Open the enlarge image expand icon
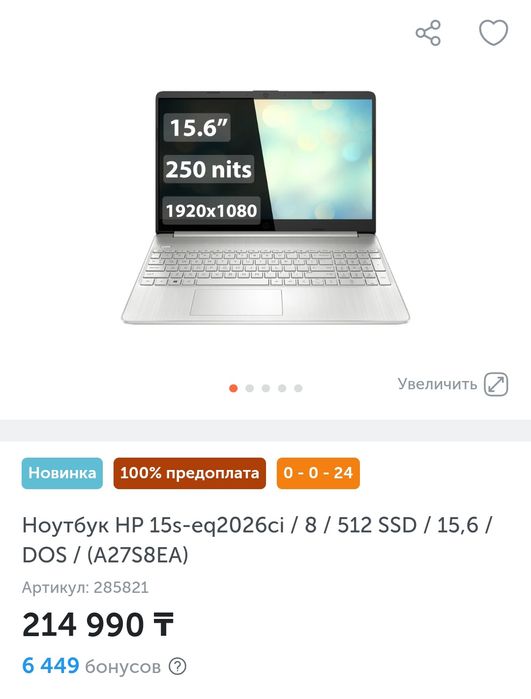The height and width of the screenshot is (699, 531). [496, 384]
